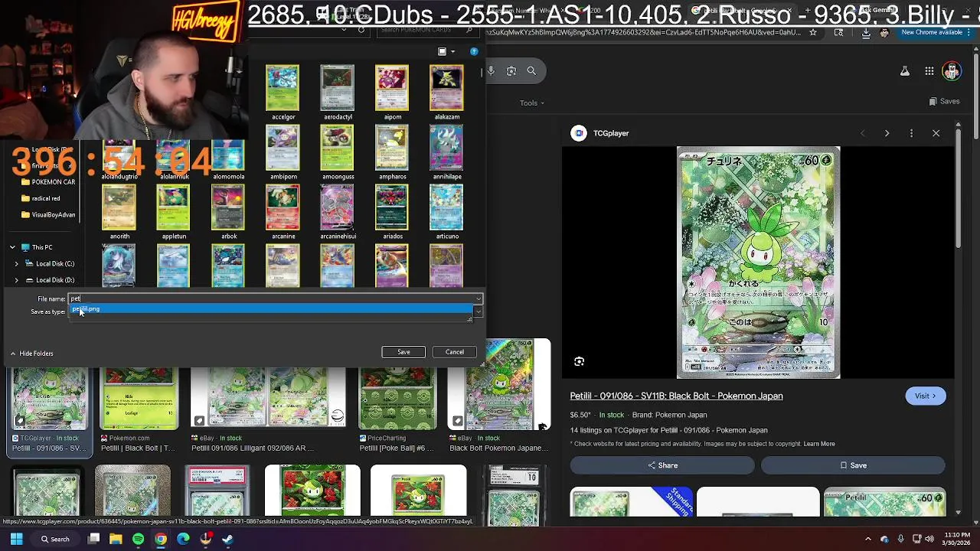Screen dimensions: 980x551
Task: Expand Local Disk (C:) in the tree
Action: tap(16, 263)
